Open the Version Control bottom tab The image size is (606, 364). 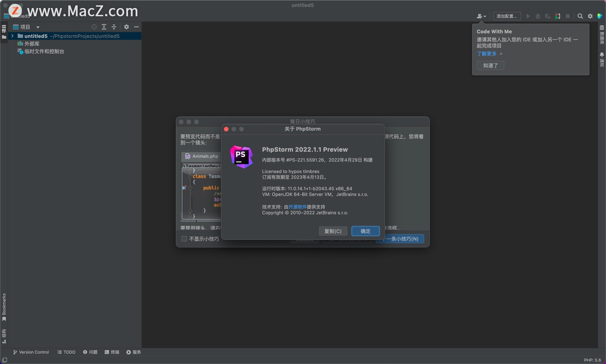pos(31,352)
